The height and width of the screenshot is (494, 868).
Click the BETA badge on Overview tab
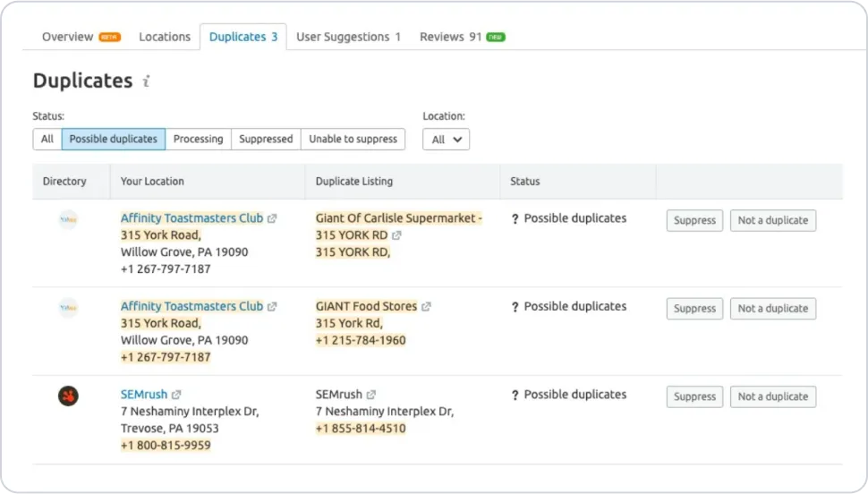109,37
